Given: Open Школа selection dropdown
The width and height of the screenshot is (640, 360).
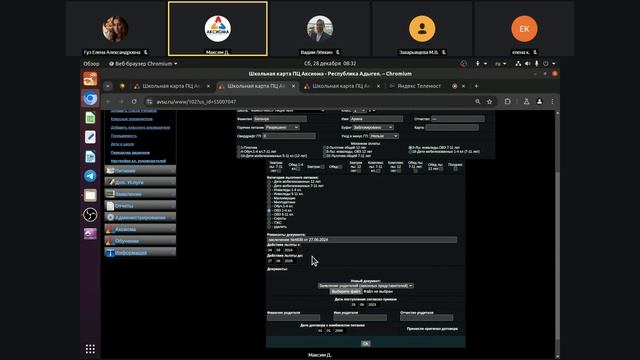Looking at the screenshot, I should 288,110.
